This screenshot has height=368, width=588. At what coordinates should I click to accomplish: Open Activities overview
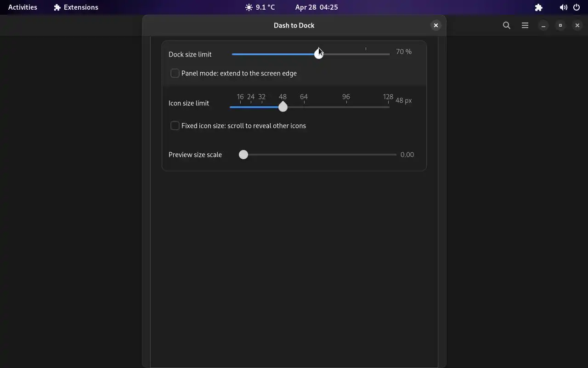pos(23,7)
